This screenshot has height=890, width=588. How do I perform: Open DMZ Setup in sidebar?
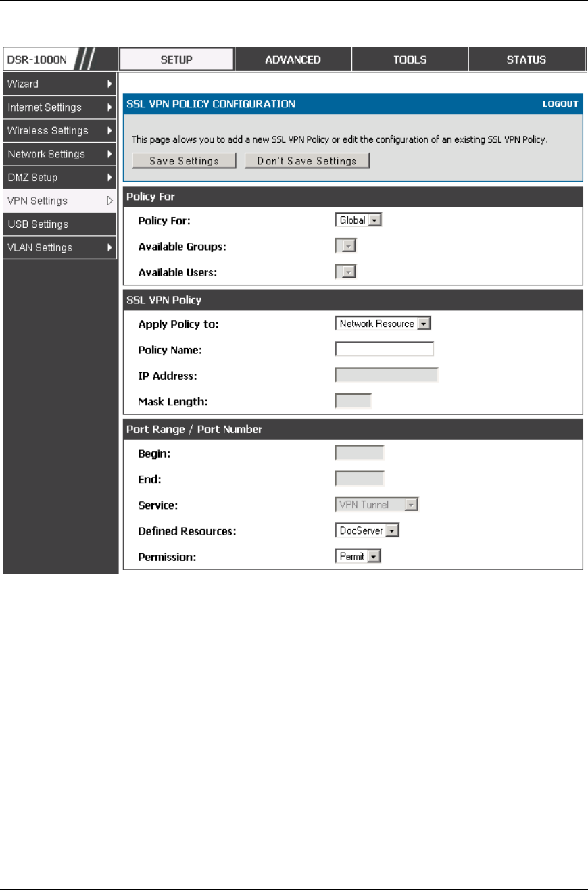click(59, 178)
